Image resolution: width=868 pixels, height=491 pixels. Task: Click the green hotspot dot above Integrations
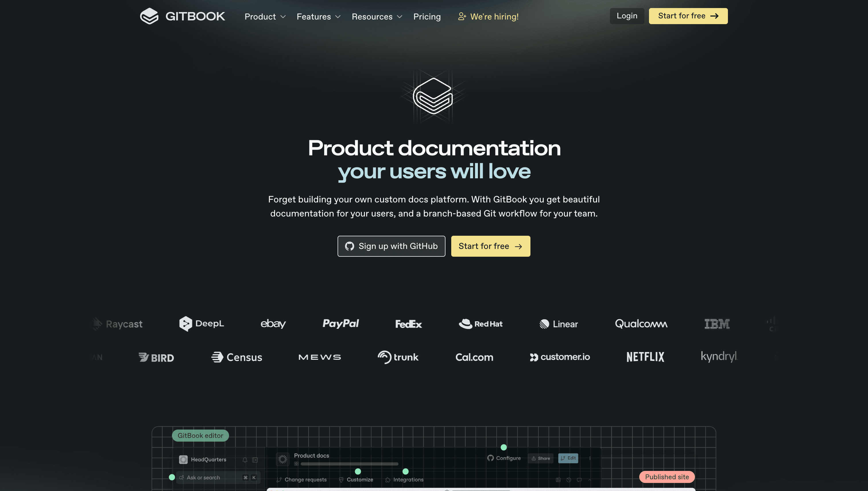pyautogui.click(x=406, y=471)
